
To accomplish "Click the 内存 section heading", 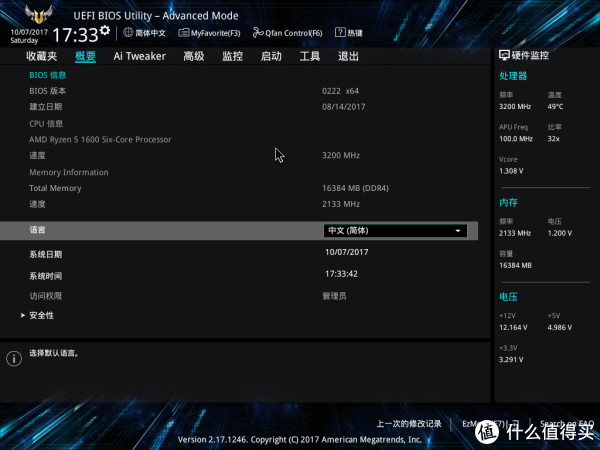I will (509, 202).
